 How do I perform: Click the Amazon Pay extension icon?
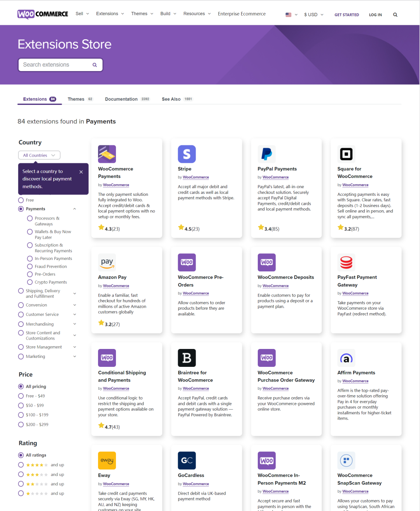pyautogui.click(x=107, y=262)
